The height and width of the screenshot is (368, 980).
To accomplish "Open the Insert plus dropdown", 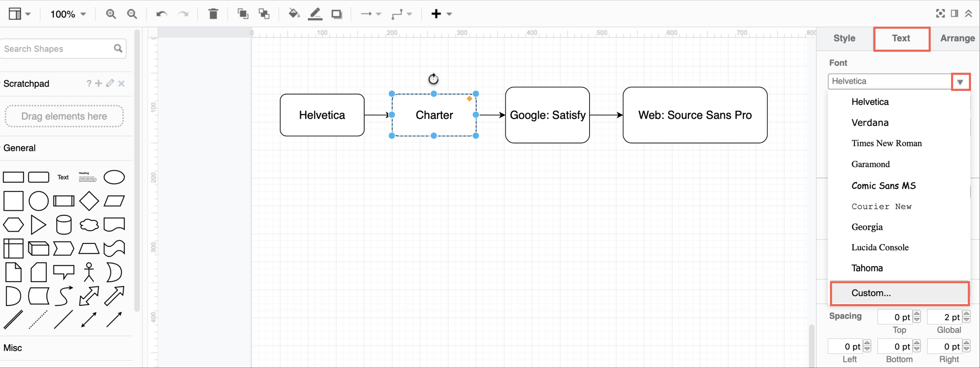I will 441,14.
